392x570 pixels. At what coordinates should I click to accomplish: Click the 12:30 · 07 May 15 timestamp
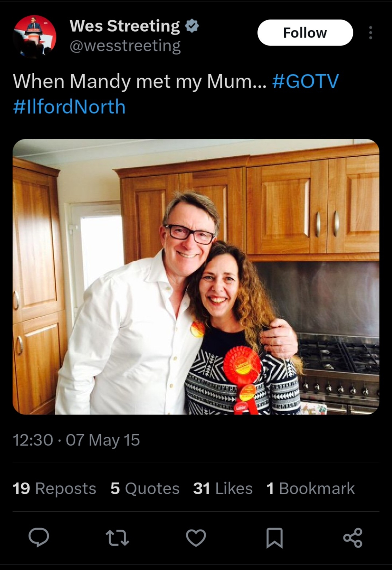click(76, 440)
